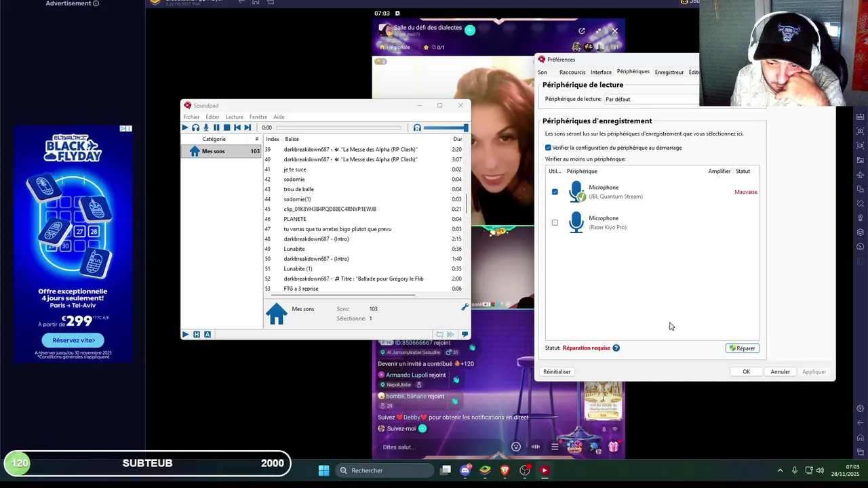Uncheck JBL Quantum Stream microphone checkbox
This screenshot has height=488, width=868.
pyautogui.click(x=555, y=192)
